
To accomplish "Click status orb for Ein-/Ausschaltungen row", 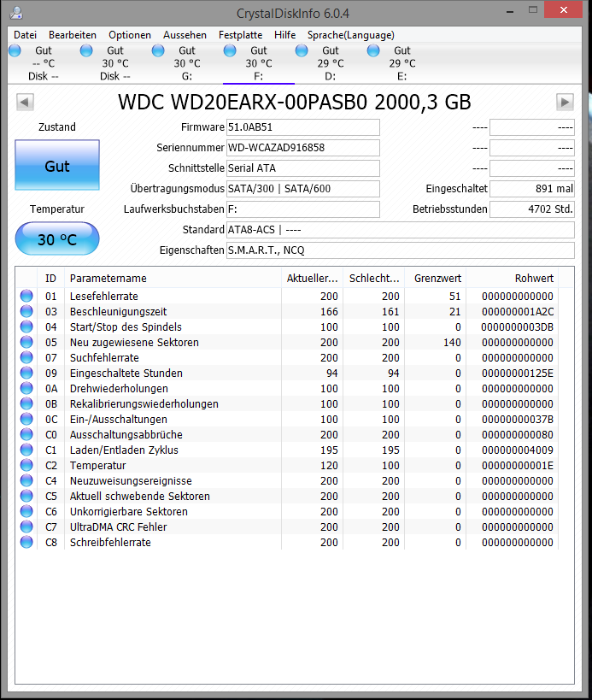I will 26,419.
